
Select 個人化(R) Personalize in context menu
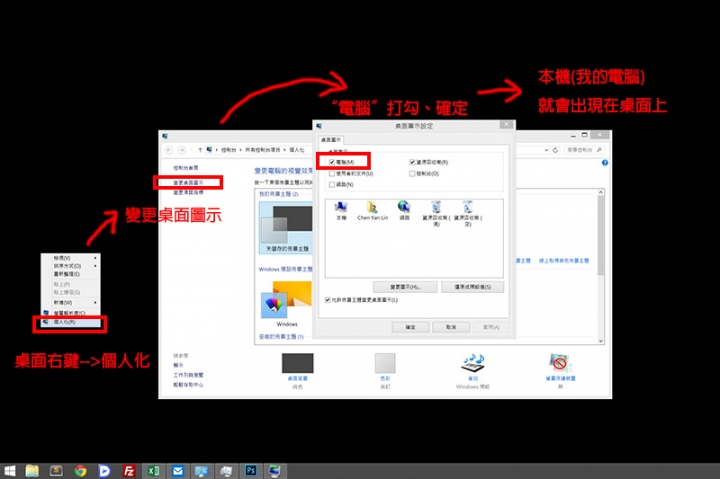(x=71, y=322)
